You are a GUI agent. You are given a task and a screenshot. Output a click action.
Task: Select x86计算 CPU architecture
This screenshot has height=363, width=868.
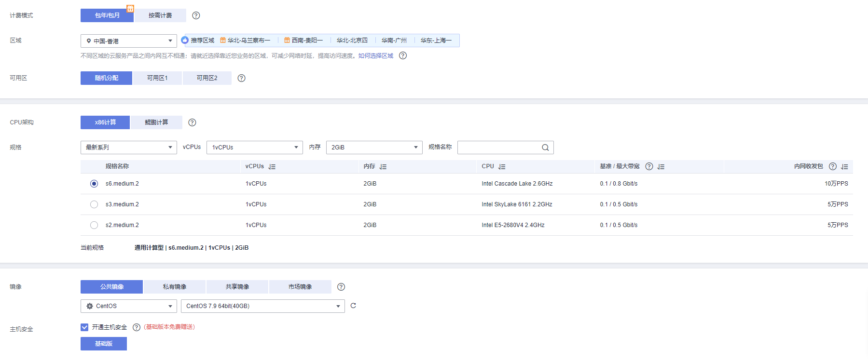[105, 122]
